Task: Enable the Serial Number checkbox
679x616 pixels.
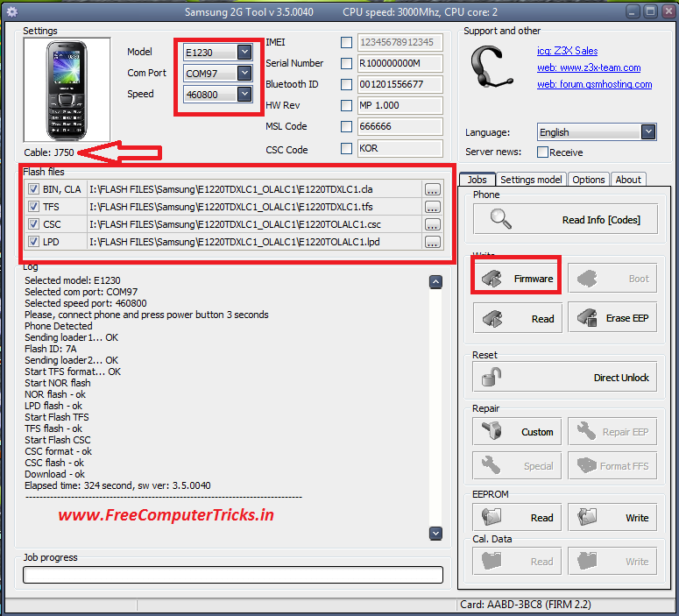Action: [346, 63]
